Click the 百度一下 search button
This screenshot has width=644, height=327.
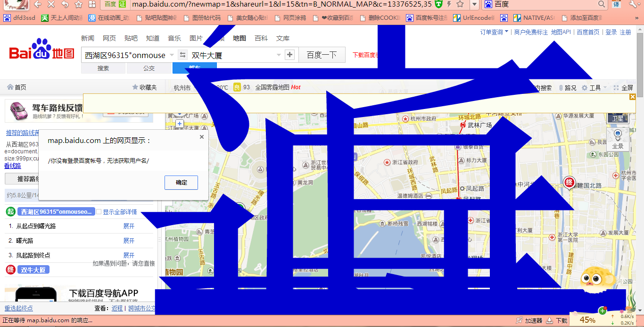point(322,55)
